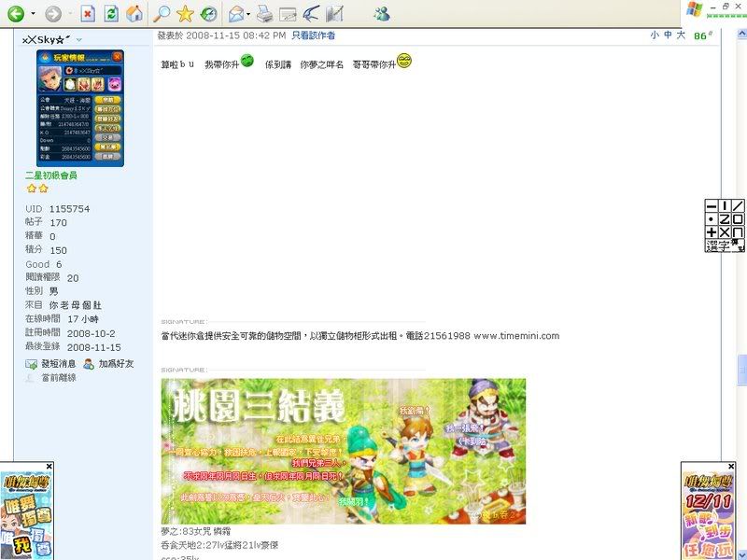Click the Windows flag logo
This screenshot has width=747, height=560.
click(x=694, y=9)
